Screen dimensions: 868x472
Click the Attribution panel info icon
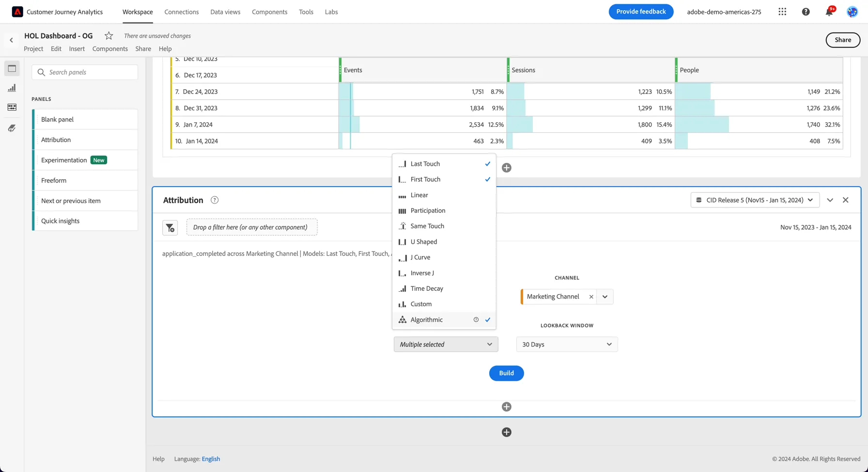coord(215,200)
